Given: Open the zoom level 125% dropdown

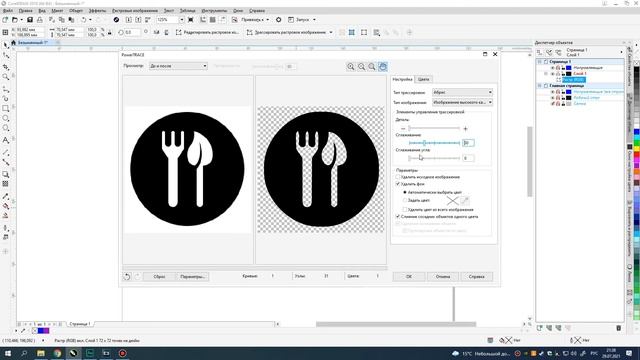Looking at the screenshot, I should click(182, 20).
